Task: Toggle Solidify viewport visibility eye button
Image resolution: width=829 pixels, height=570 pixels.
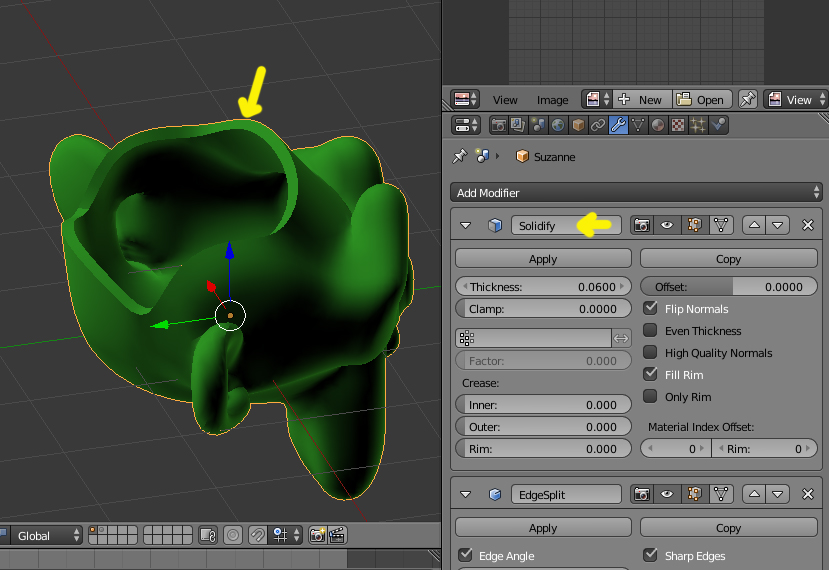Action: point(667,225)
